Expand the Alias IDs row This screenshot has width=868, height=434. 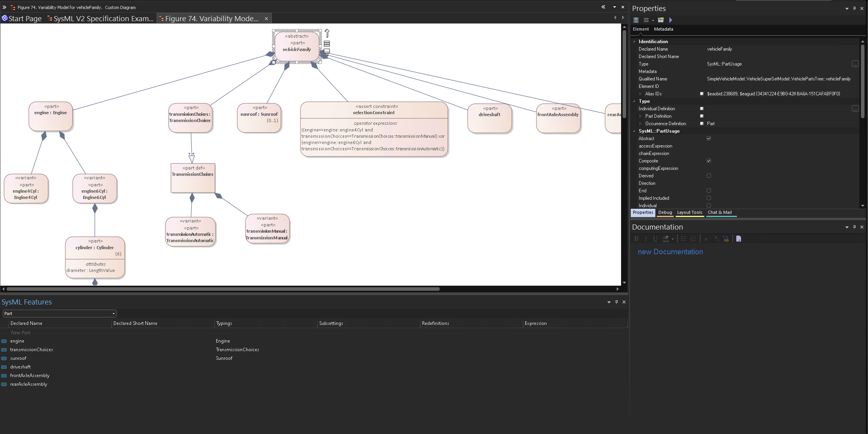point(640,93)
